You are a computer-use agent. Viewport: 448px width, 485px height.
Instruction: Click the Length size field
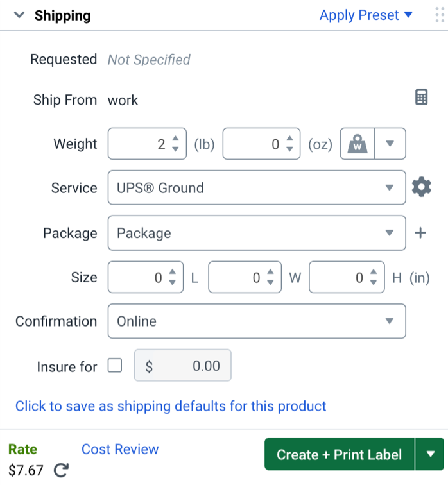[x=146, y=277]
